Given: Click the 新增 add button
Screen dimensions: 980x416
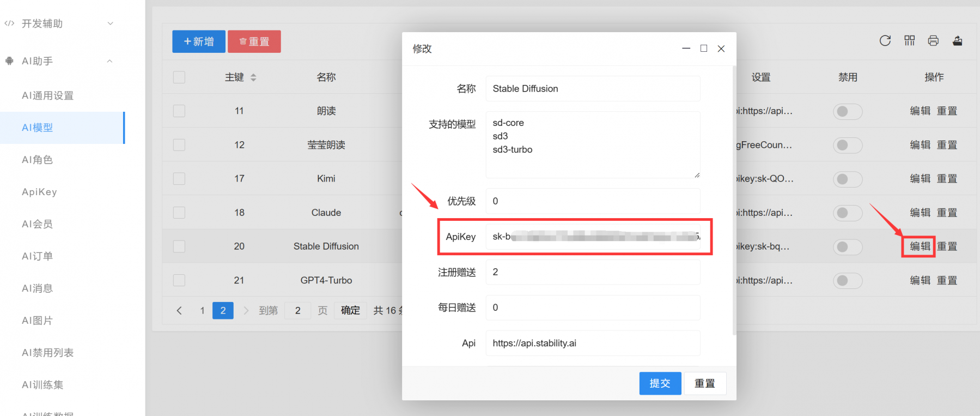Looking at the screenshot, I should click(199, 41).
